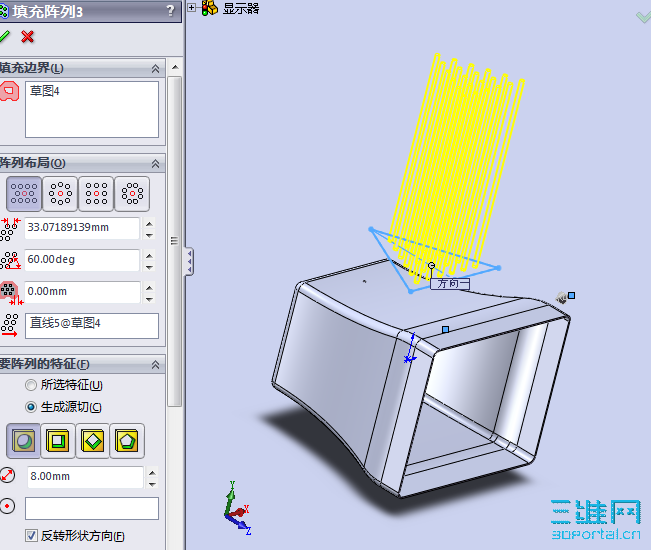The image size is (651, 550).
Task: Collapse the property manager panel handle
Action: 189,261
